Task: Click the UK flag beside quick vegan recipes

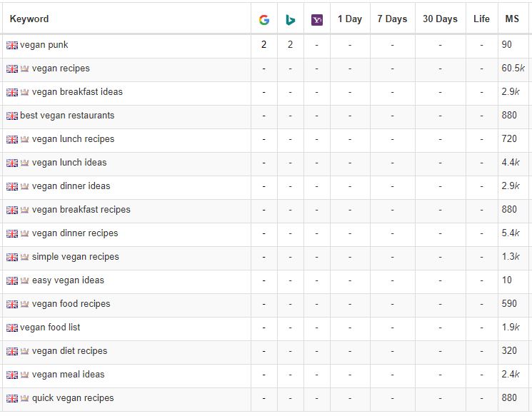Action: pyautogui.click(x=12, y=399)
